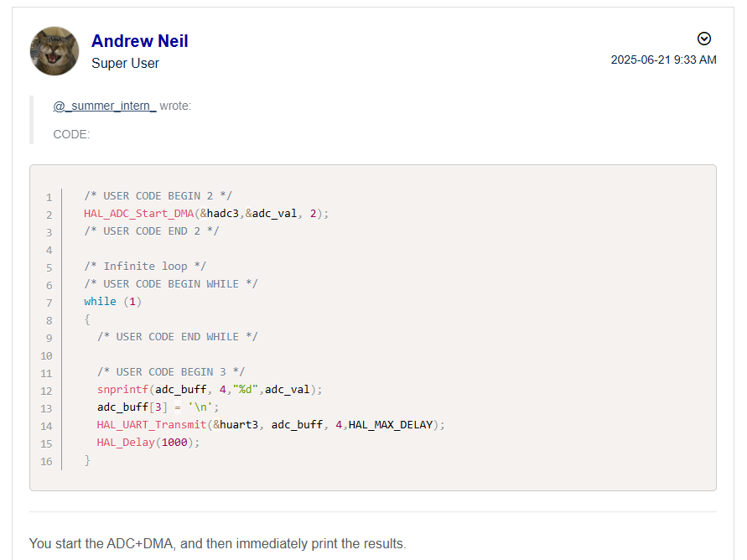Click the "USER CODE BEGIN 3" comment

[x=171, y=372]
